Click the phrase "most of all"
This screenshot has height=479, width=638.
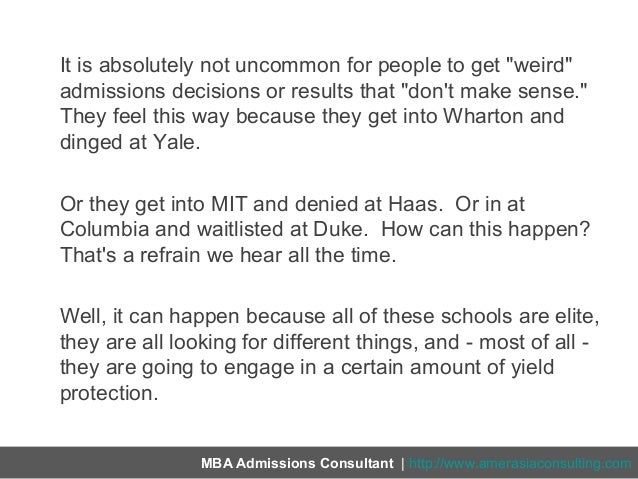coord(527,342)
